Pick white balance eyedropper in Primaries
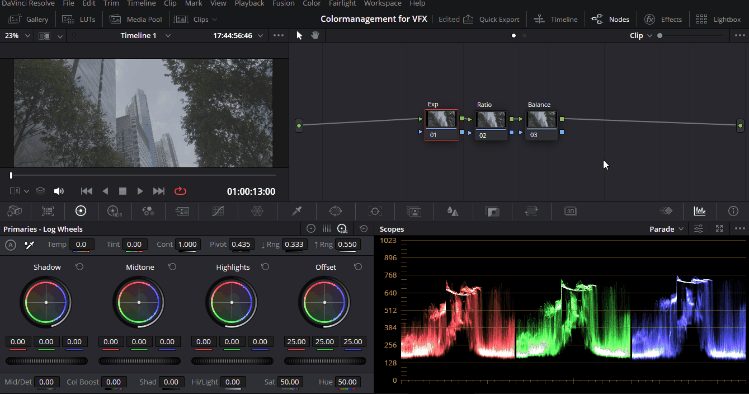Screen dimensions: 749x394 point(29,245)
